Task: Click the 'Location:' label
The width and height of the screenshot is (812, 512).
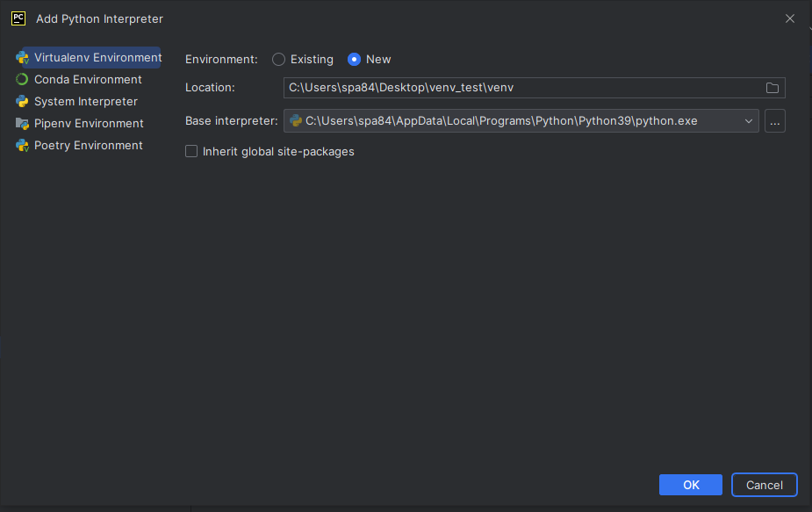Action: [x=210, y=88]
